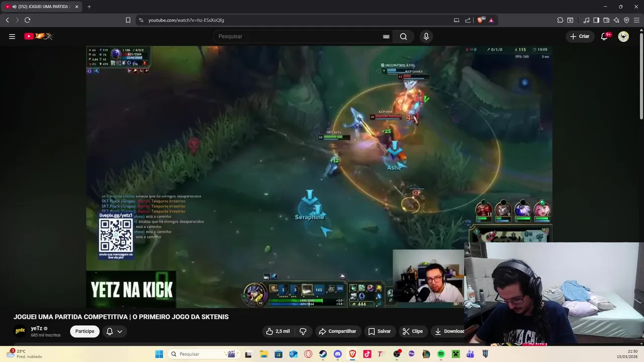This screenshot has width=644, height=362.
Task: Open Minecraft creeper icon on taskbar
Action: click(x=455, y=354)
